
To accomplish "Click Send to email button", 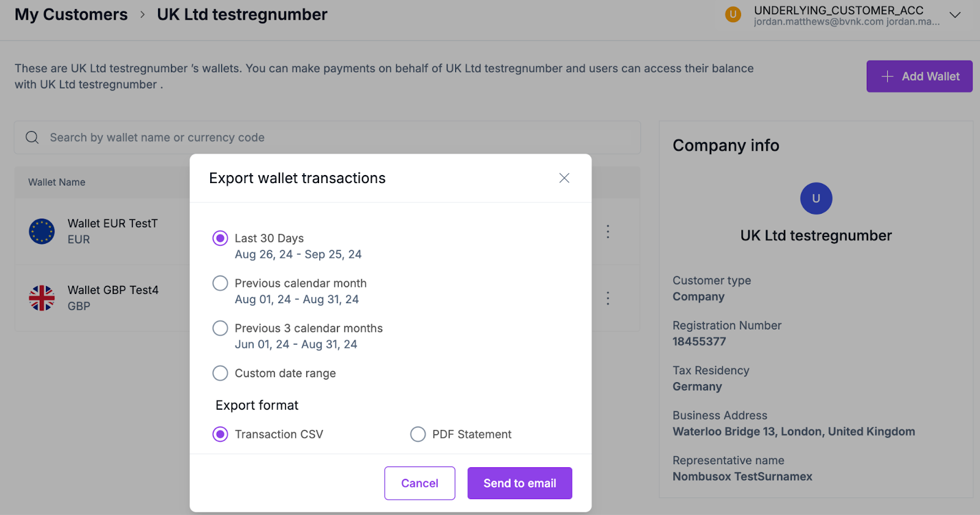I will pos(519,483).
